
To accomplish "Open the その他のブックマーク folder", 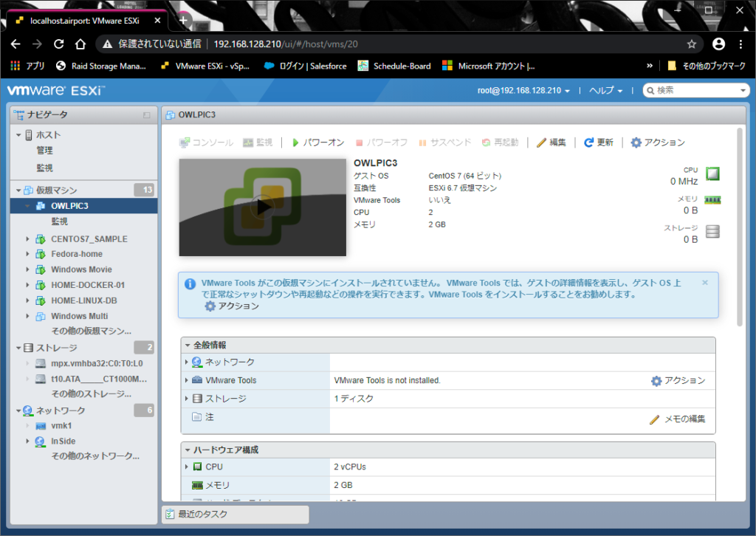I will (707, 66).
